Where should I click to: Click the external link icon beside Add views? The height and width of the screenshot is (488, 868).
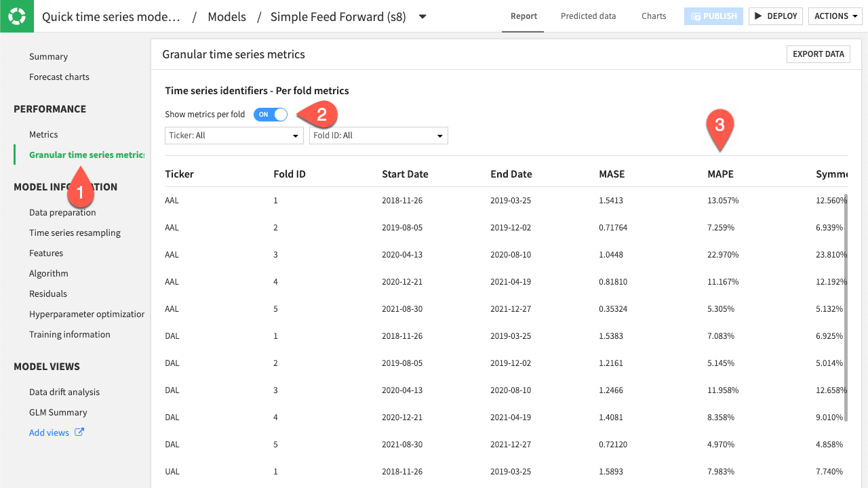79,432
